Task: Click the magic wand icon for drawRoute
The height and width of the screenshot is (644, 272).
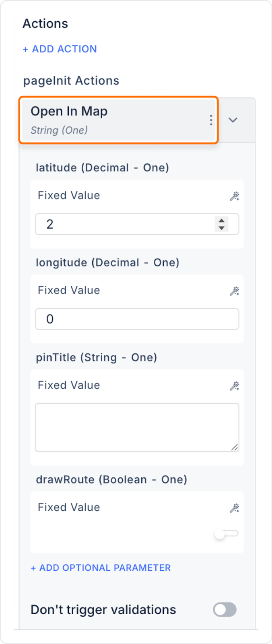Action: point(234,508)
